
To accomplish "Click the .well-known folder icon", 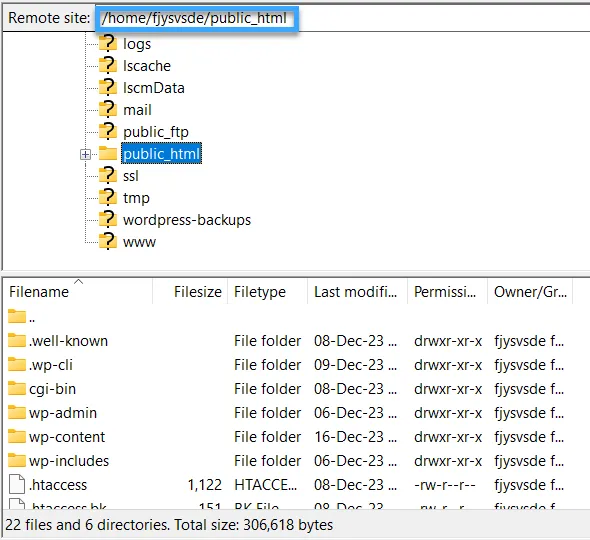I will click(x=17, y=340).
